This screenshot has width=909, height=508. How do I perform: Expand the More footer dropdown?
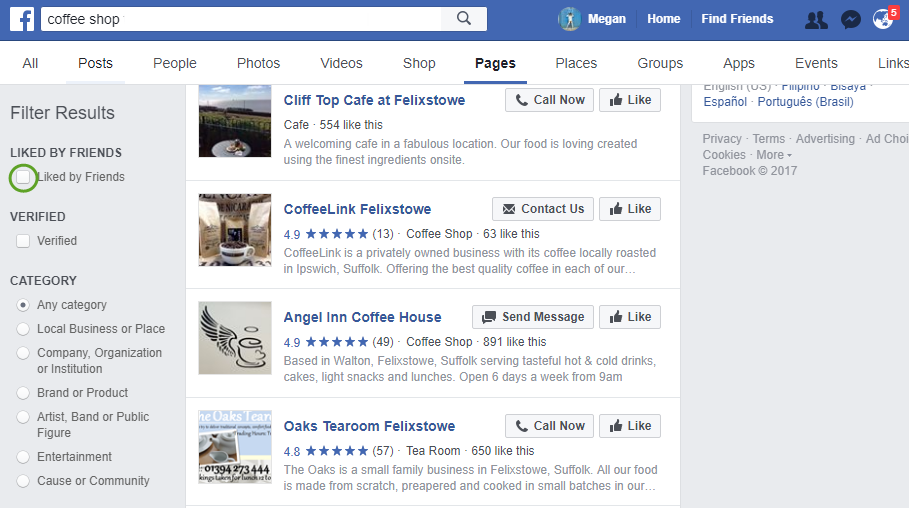click(x=774, y=155)
